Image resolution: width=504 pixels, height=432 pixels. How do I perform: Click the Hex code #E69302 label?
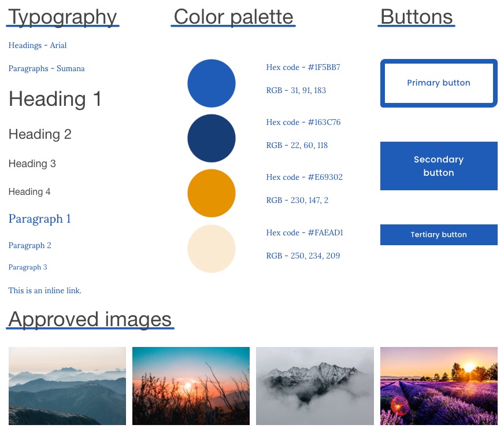pos(305,177)
